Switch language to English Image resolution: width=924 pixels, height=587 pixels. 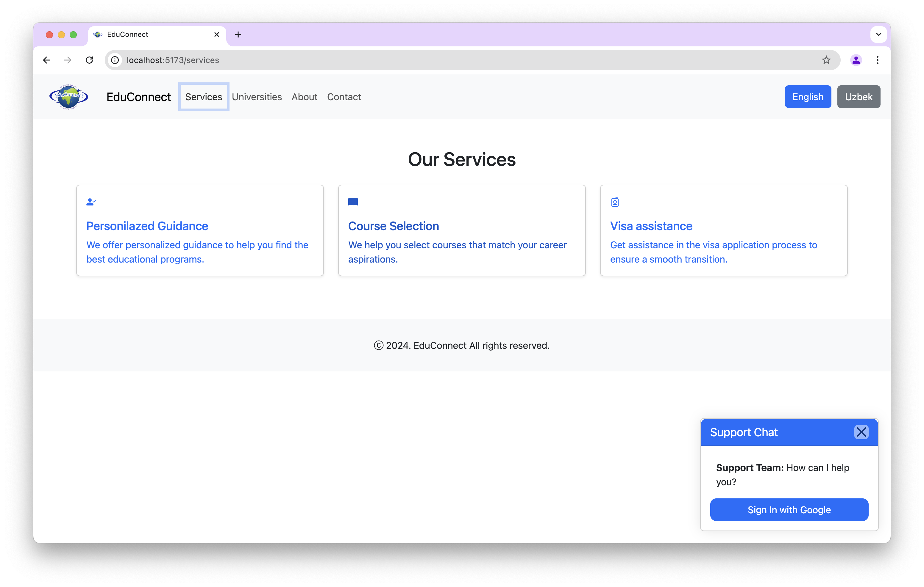point(808,97)
